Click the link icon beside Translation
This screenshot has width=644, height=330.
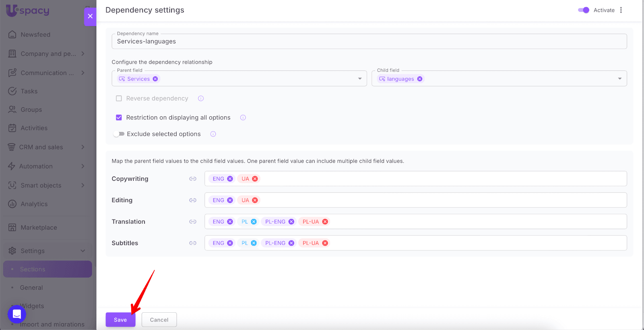(x=193, y=221)
